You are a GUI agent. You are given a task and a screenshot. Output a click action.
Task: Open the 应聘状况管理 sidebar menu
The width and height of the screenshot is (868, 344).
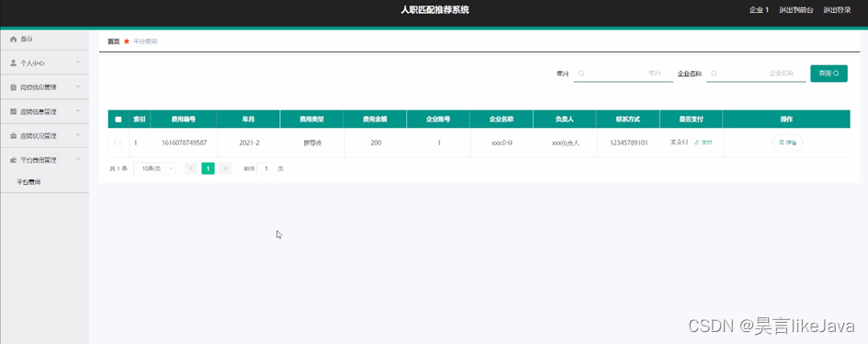click(x=44, y=136)
